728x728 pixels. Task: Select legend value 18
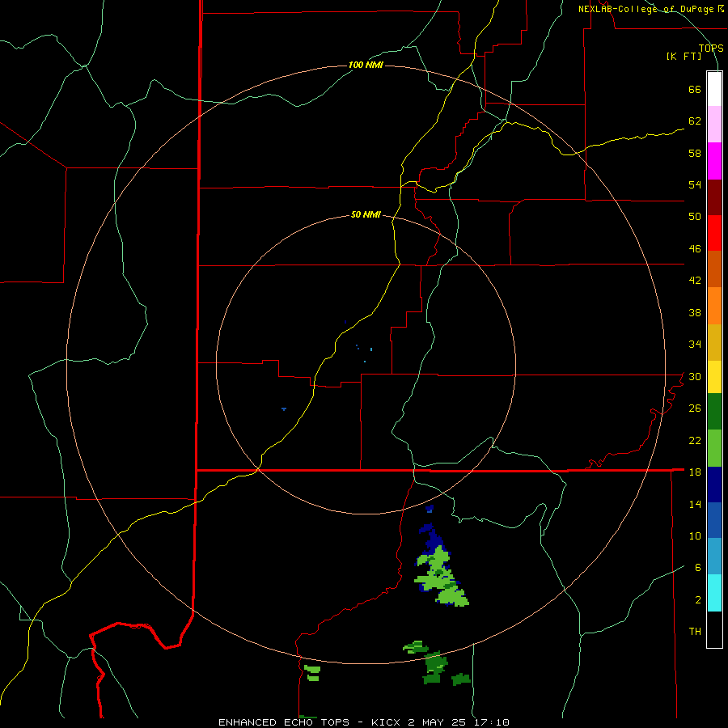[695, 472]
